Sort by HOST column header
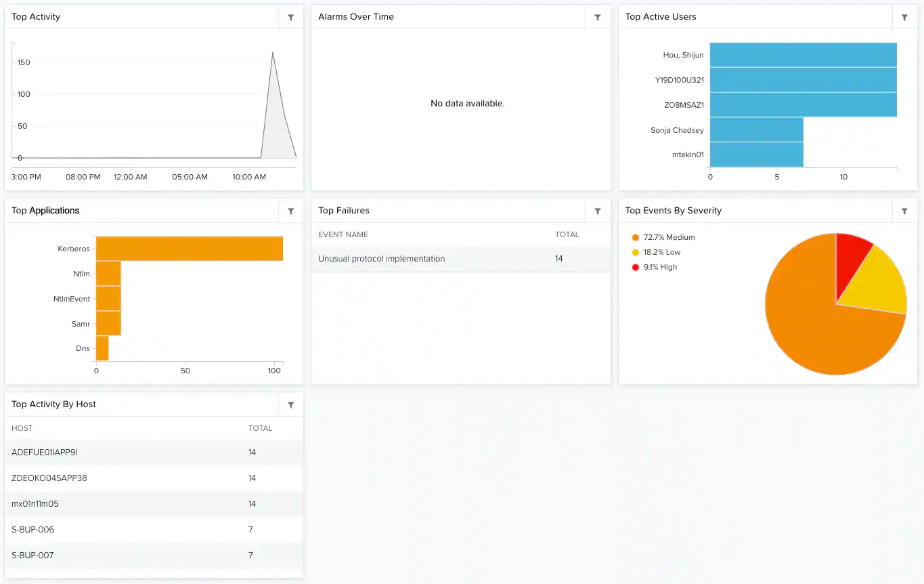924x584 pixels. (22, 429)
